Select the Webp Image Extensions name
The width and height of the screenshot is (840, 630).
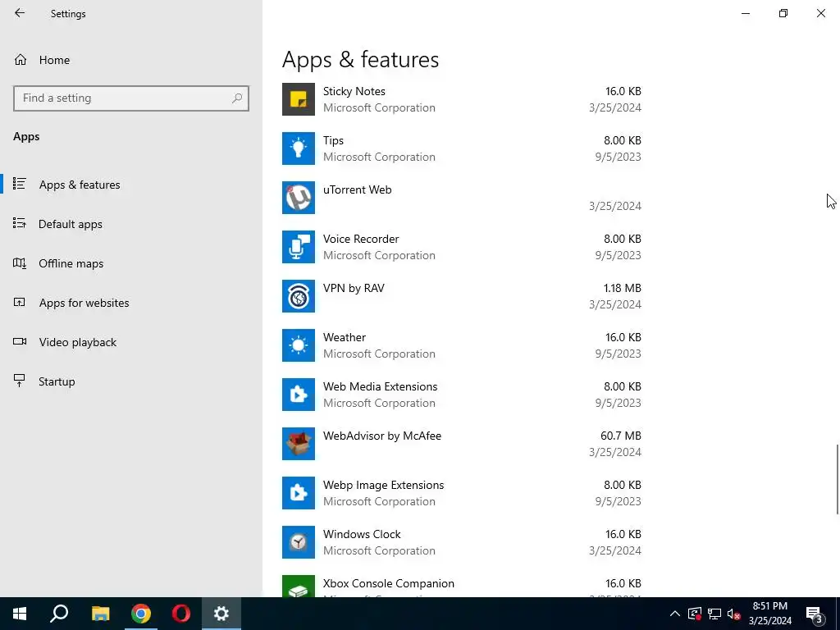point(384,486)
